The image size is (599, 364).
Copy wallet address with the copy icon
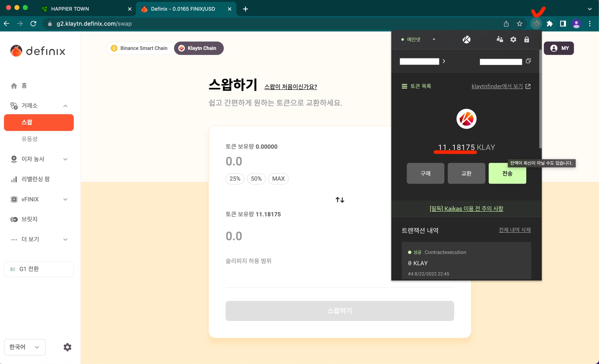(x=528, y=61)
